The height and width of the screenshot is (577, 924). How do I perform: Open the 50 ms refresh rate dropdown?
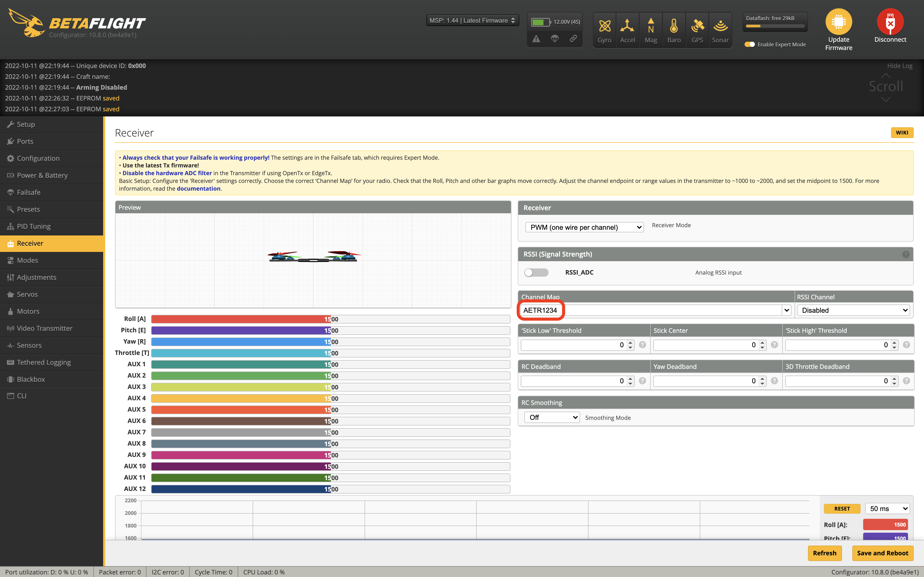pos(887,509)
